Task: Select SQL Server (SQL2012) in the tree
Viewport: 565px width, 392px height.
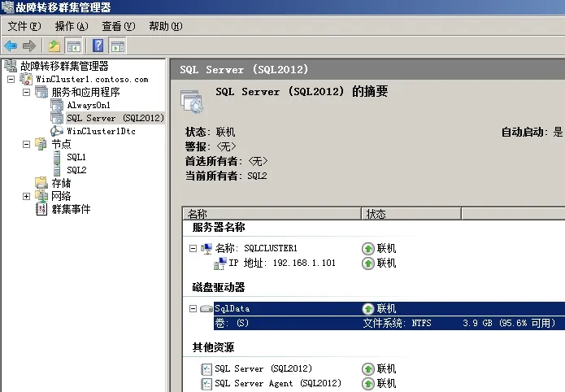Action: click(115, 118)
